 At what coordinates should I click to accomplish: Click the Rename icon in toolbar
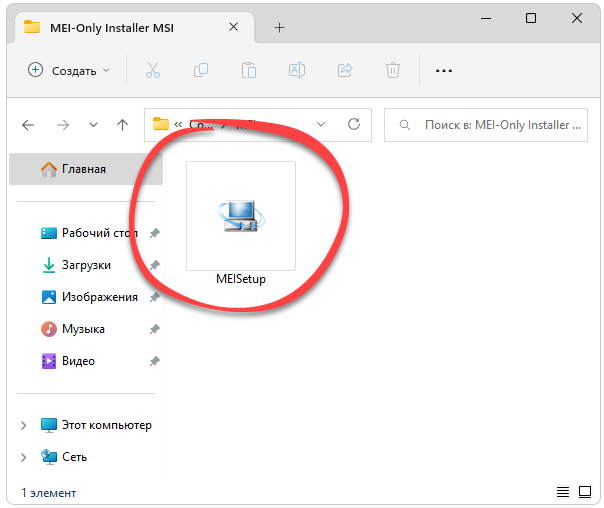tap(297, 70)
